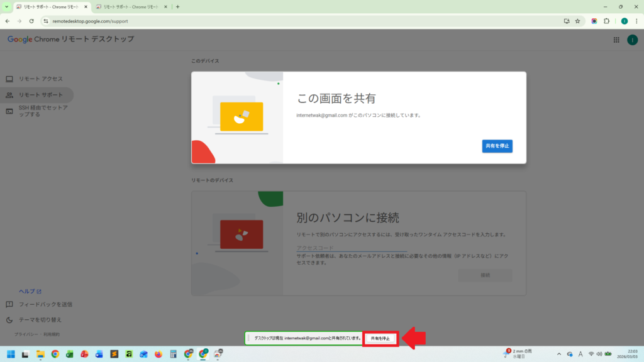Open the Google apps grid icon
644x362 pixels.
point(616,40)
